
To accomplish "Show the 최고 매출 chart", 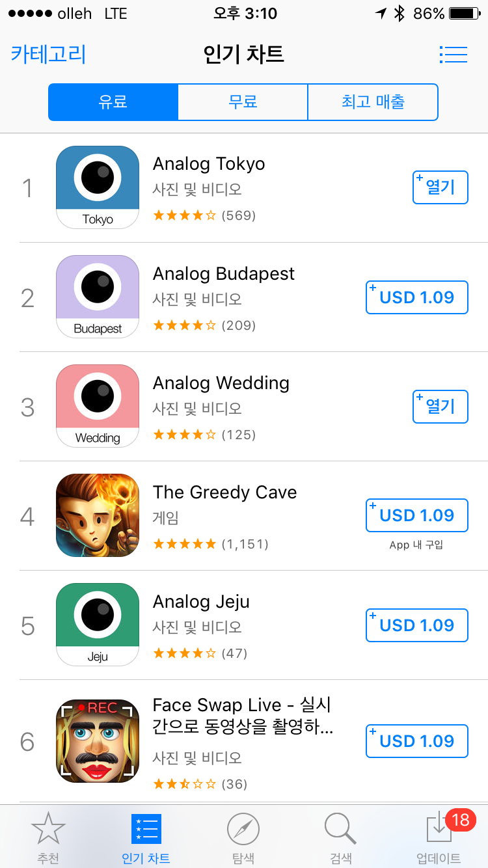I will click(x=373, y=102).
